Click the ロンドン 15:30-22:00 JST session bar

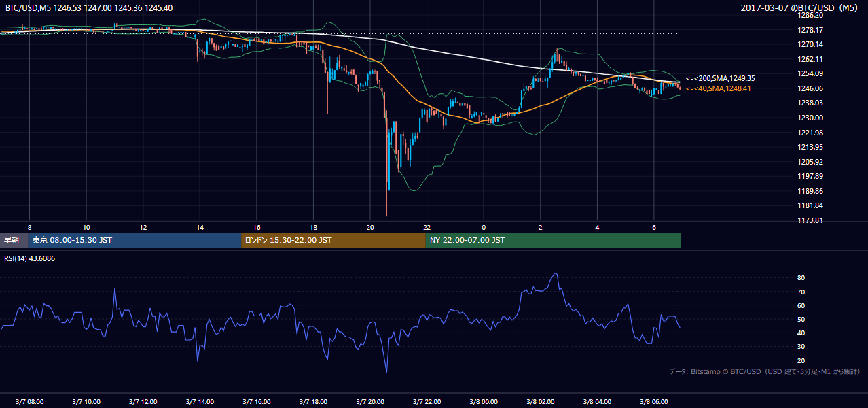(333, 240)
